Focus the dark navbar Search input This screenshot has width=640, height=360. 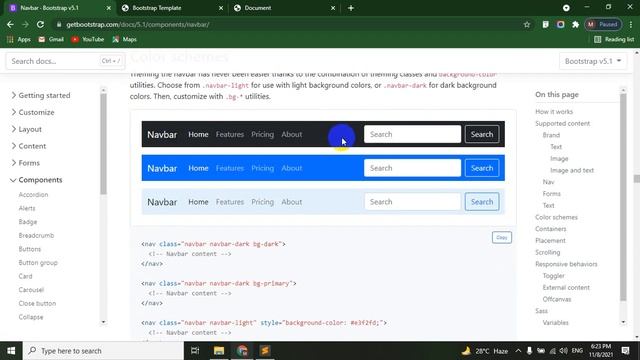[412, 134]
